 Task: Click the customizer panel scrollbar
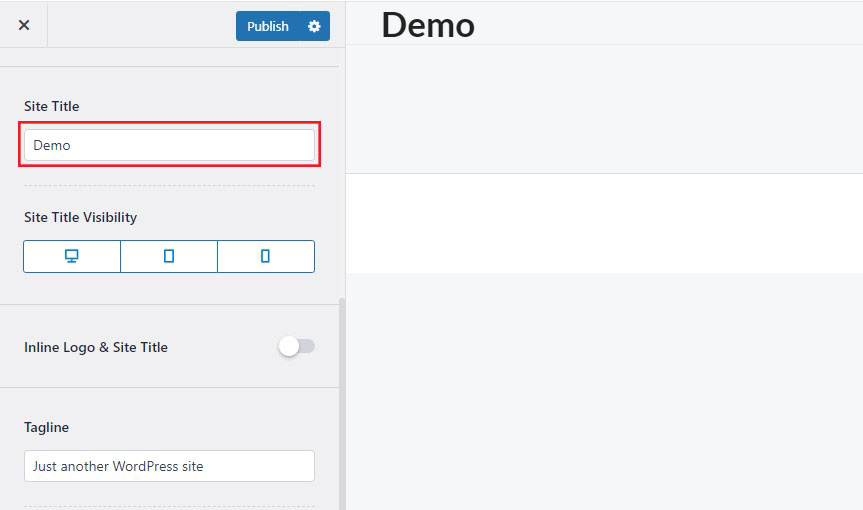point(342,404)
